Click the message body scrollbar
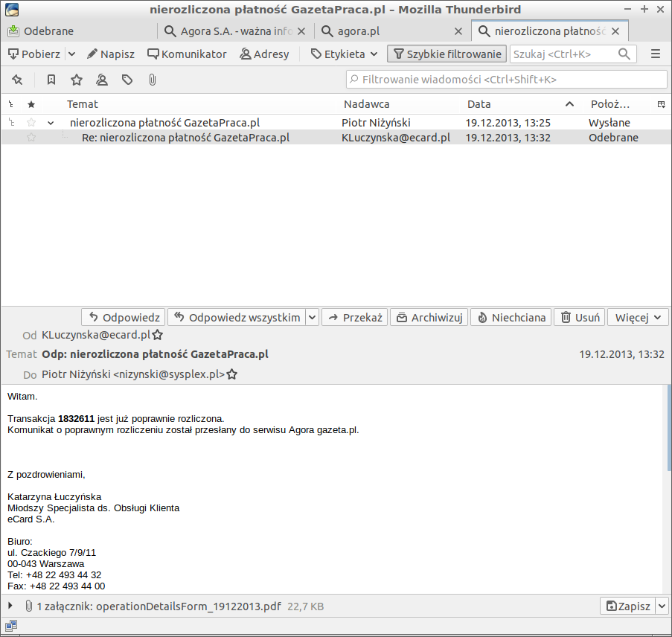Viewport: 672px width, 637px height. point(669,428)
